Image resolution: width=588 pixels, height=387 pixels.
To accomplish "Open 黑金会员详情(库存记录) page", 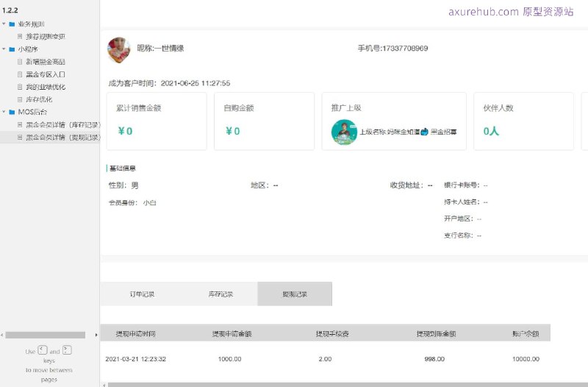I will [63, 124].
